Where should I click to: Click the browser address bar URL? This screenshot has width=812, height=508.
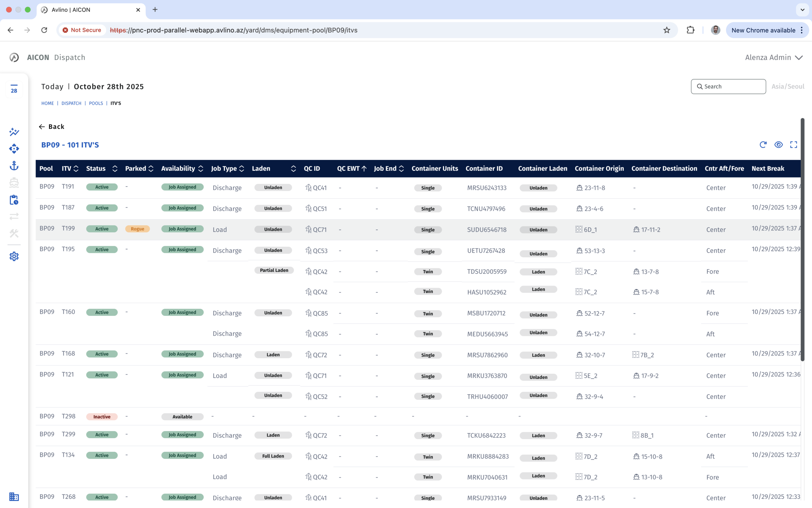point(233,30)
